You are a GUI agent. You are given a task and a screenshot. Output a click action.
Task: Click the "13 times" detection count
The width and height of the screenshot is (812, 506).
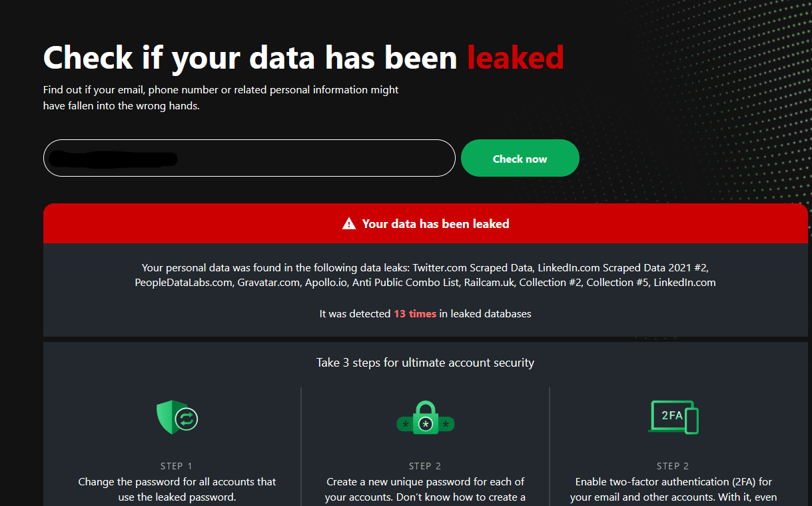click(415, 313)
